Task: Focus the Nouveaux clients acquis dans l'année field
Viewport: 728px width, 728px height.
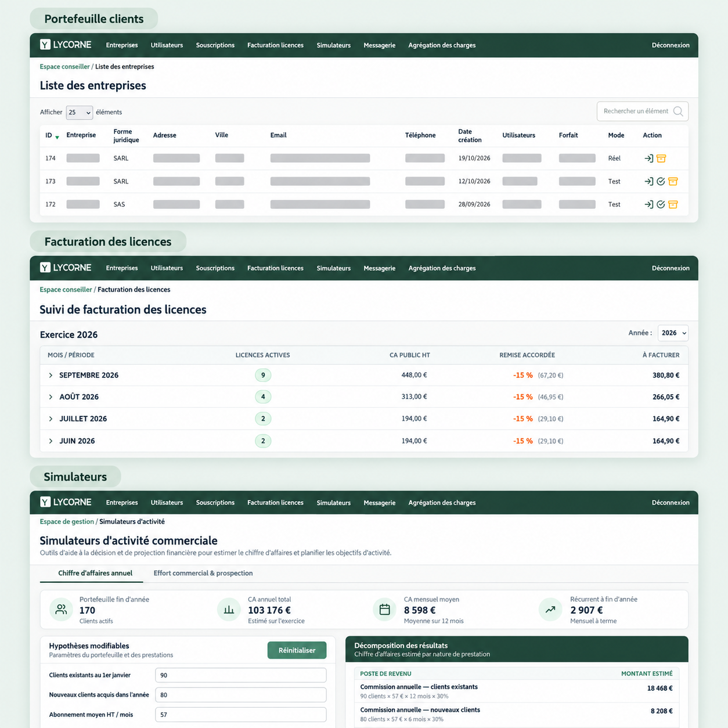Action: (x=241, y=695)
